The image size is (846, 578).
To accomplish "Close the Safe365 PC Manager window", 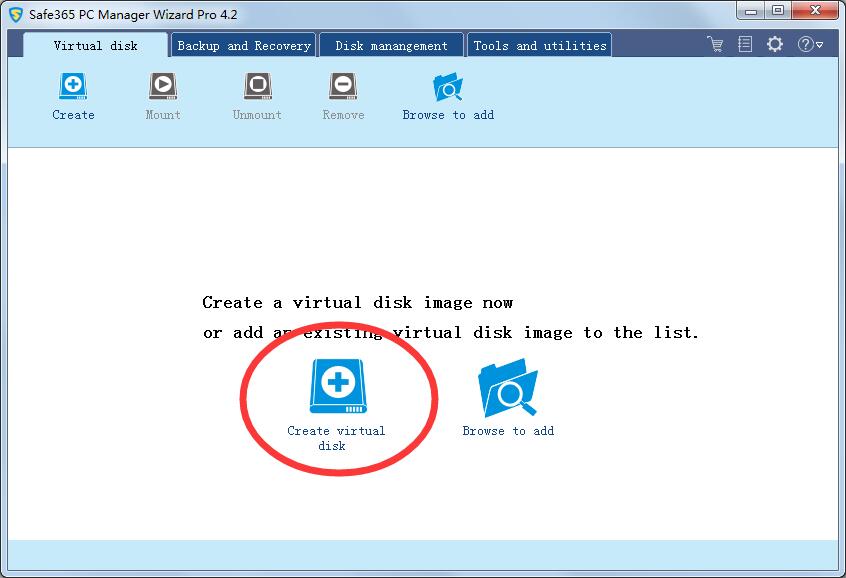I will pyautogui.click(x=814, y=11).
